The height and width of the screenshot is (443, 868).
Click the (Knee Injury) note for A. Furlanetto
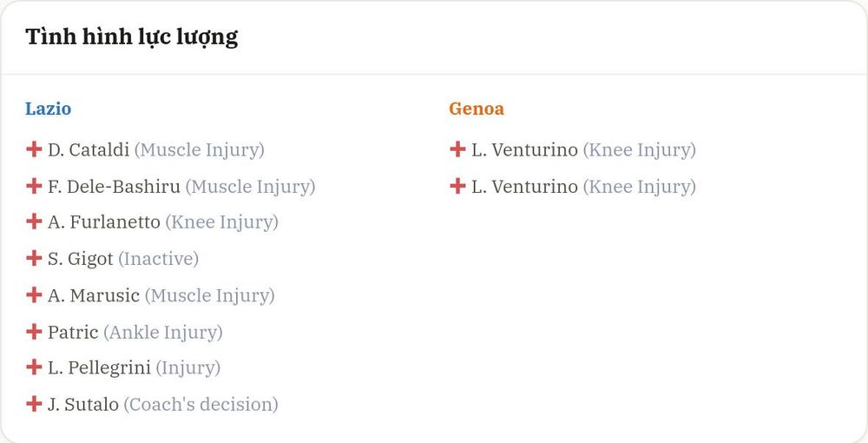pos(222,222)
